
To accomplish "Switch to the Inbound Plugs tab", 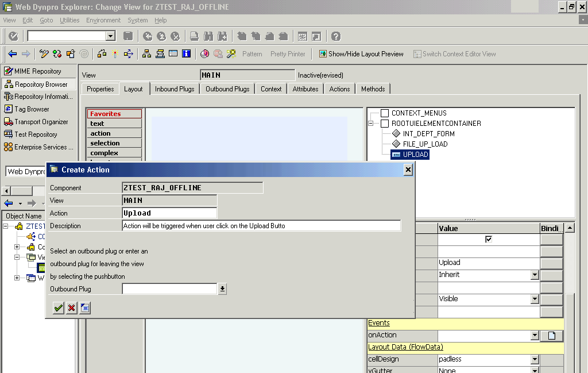I will [175, 89].
